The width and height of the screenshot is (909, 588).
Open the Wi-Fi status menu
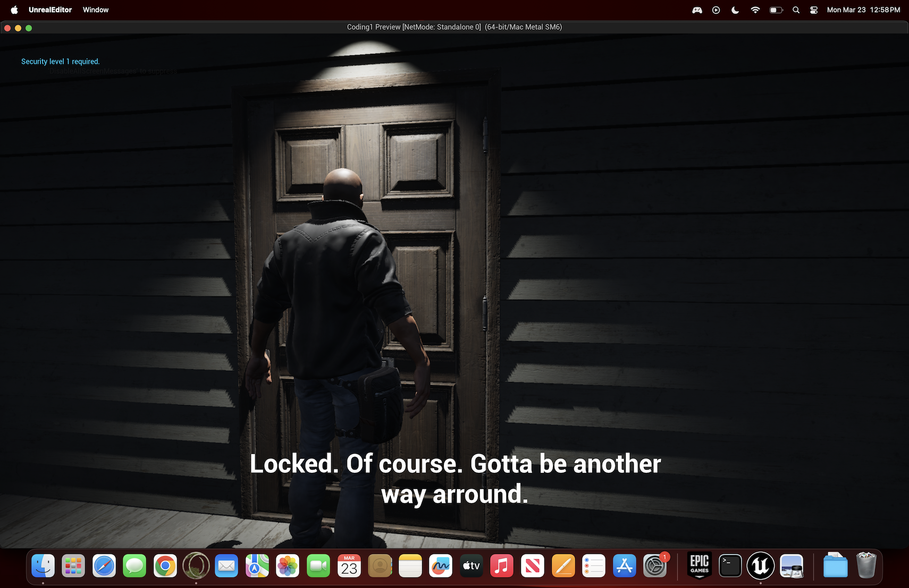755,10
